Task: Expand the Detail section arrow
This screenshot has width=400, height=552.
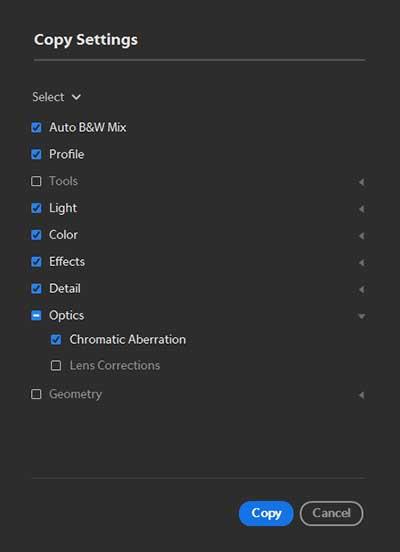Action: point(361,289)
